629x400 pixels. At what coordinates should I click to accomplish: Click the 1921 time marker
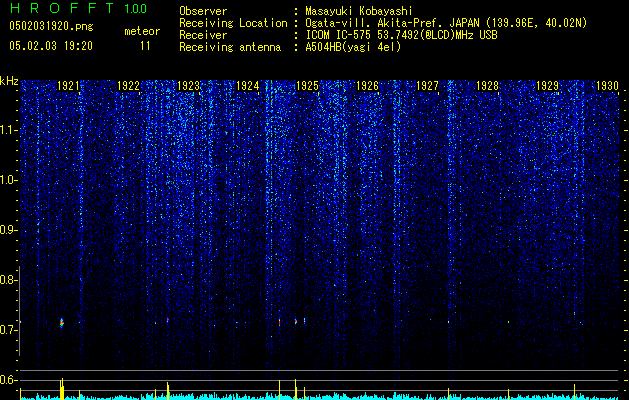click(x=68, y=85)
